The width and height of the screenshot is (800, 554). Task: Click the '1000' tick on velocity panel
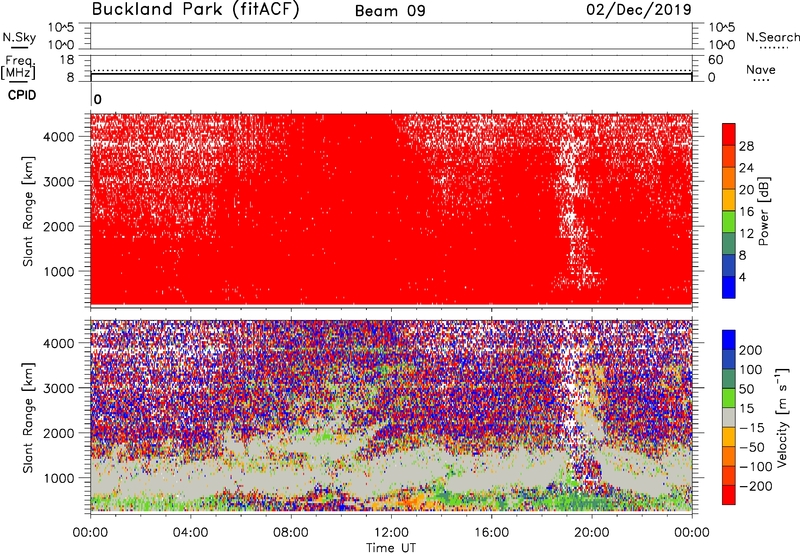tap(59, 478)
